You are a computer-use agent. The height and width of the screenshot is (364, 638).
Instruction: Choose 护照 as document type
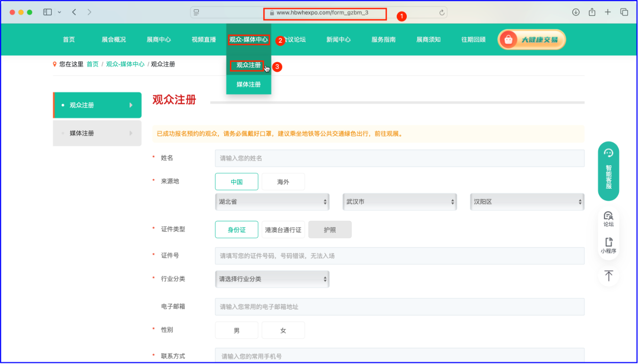(x=329, y=230)
